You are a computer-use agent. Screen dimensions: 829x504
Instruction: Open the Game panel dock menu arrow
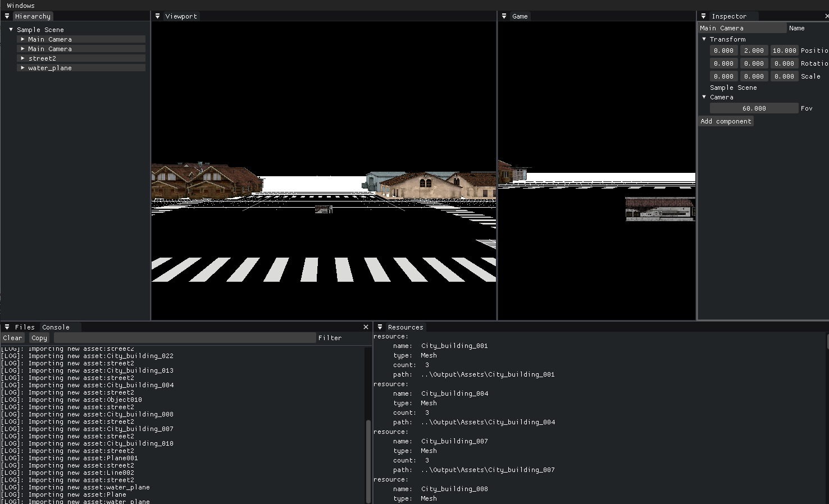click(x=504, y=16)
